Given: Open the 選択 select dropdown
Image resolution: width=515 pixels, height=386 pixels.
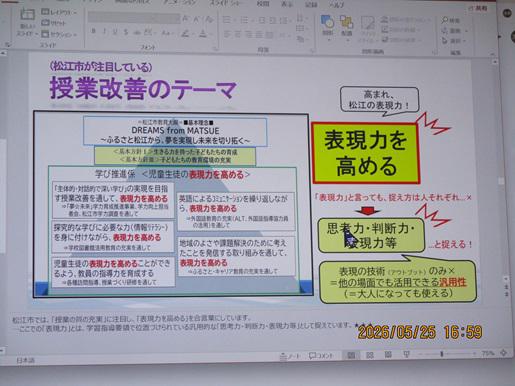Looking at the screenshot, I should (x=454, y=41).
